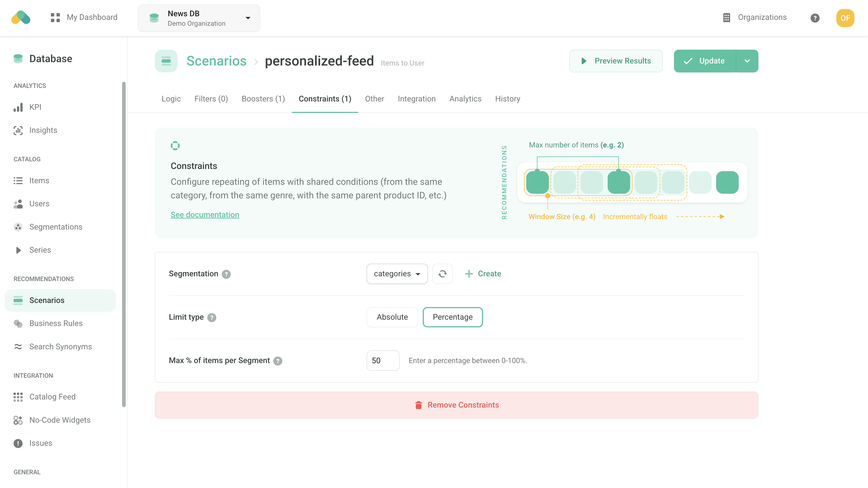868x488 pixels.
Task: Click the Preview Results button
Action: click(x=616, y=61)
